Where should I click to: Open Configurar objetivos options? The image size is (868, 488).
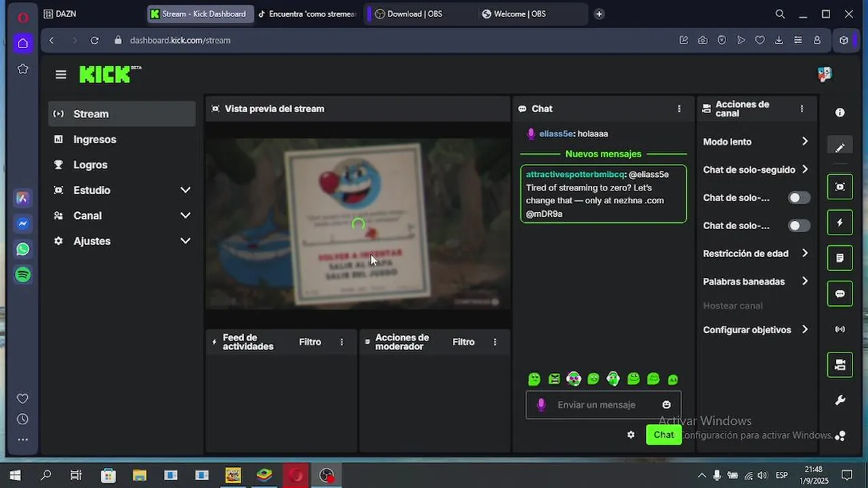tap(755, 329)
